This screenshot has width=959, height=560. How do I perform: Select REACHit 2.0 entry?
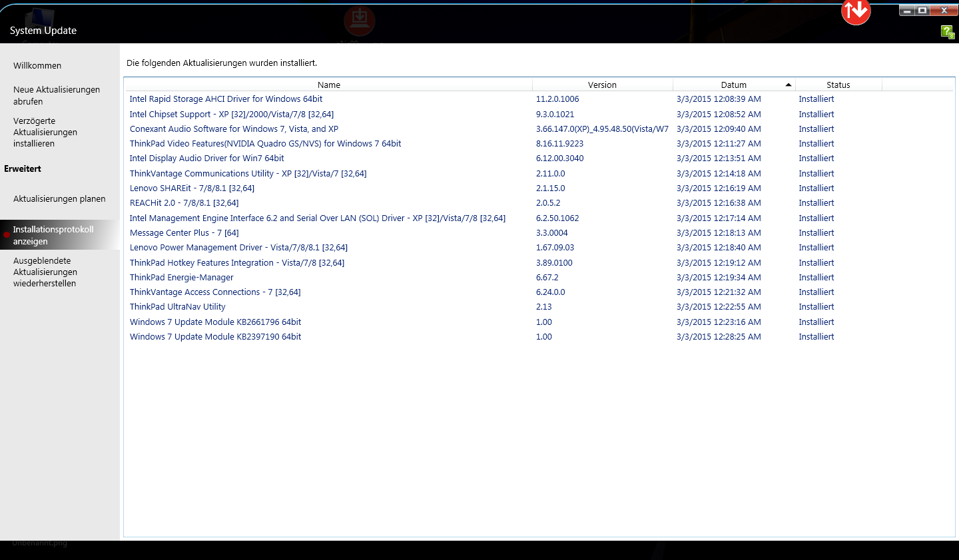(184, 203)
